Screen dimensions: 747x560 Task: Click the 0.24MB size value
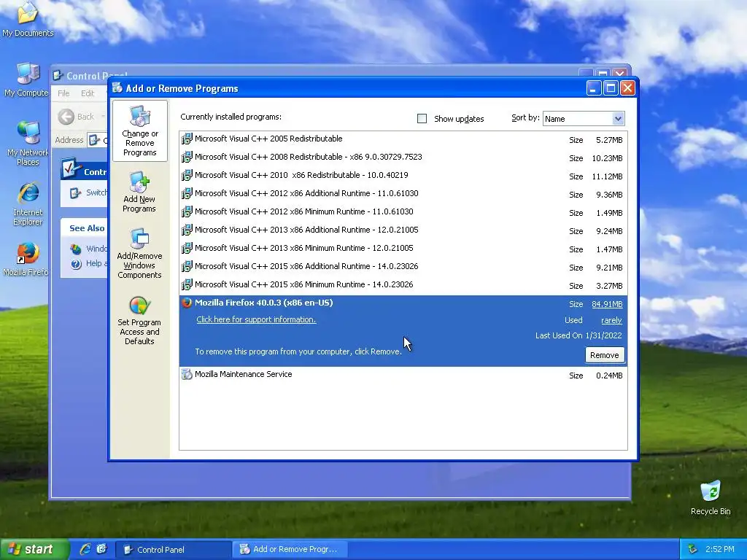(x=609, y=376)
